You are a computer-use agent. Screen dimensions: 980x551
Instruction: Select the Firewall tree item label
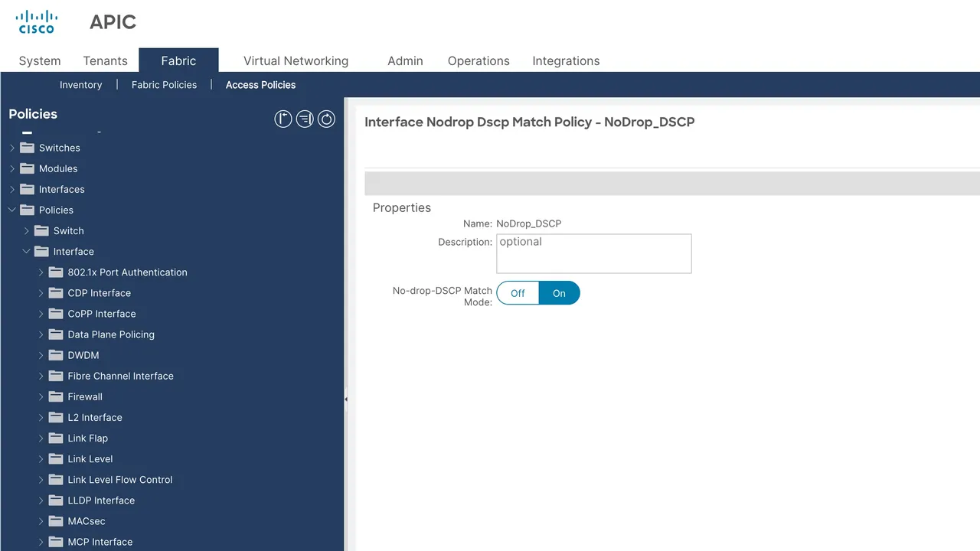pyautogui.click(x=85, y=396)
